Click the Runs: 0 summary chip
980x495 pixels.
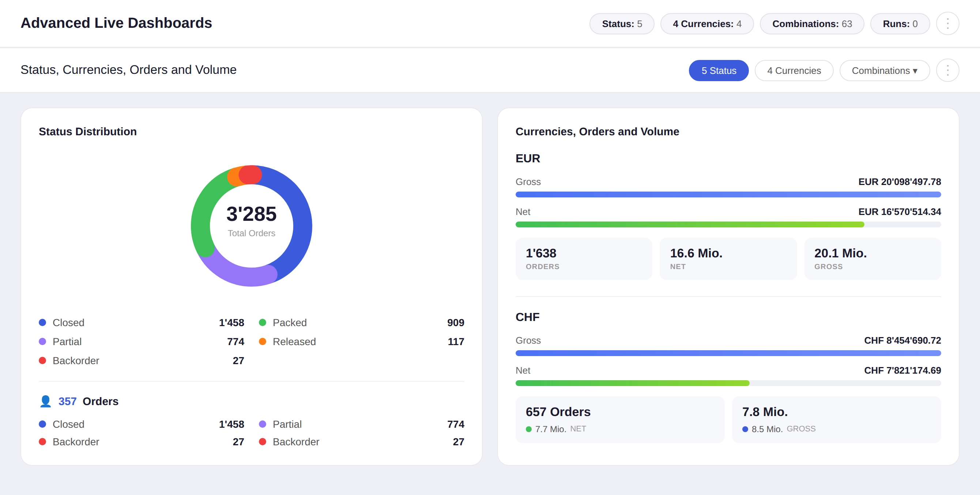[900, 23]
